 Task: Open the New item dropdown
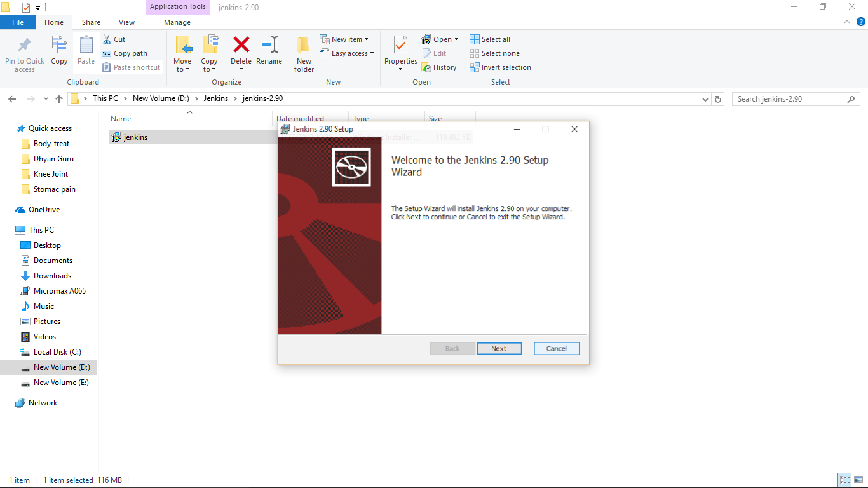(x=345, y=39)
